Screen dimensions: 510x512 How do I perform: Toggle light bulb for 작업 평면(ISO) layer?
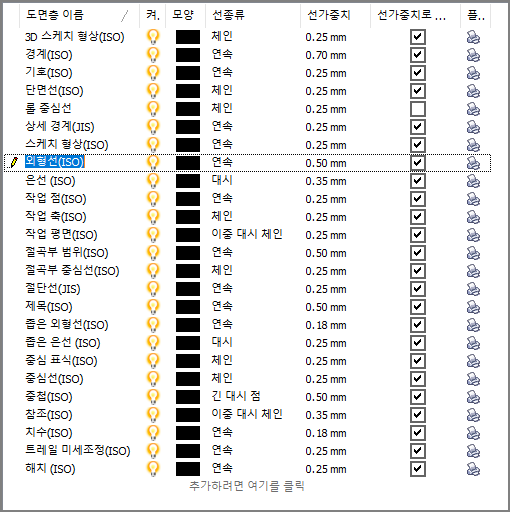[x=153, y=235]
